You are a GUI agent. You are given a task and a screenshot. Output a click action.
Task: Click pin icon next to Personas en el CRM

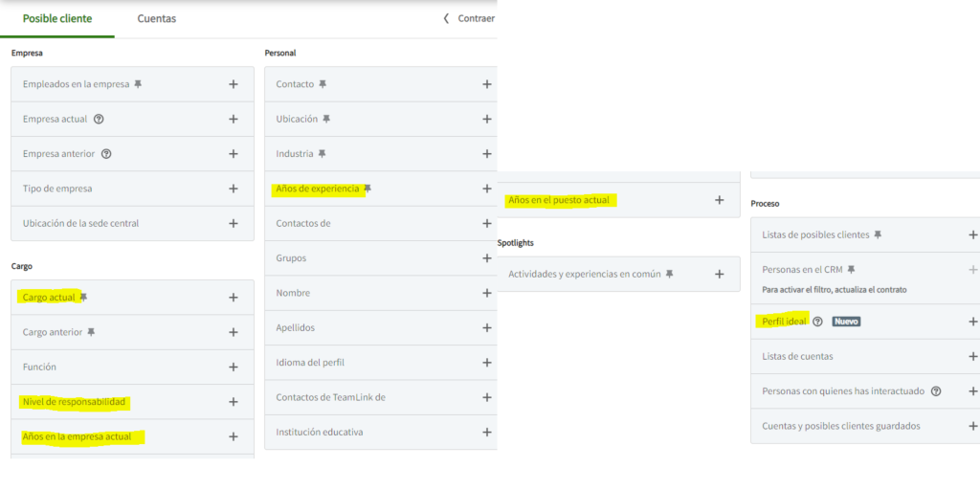[x=851, y=270]
